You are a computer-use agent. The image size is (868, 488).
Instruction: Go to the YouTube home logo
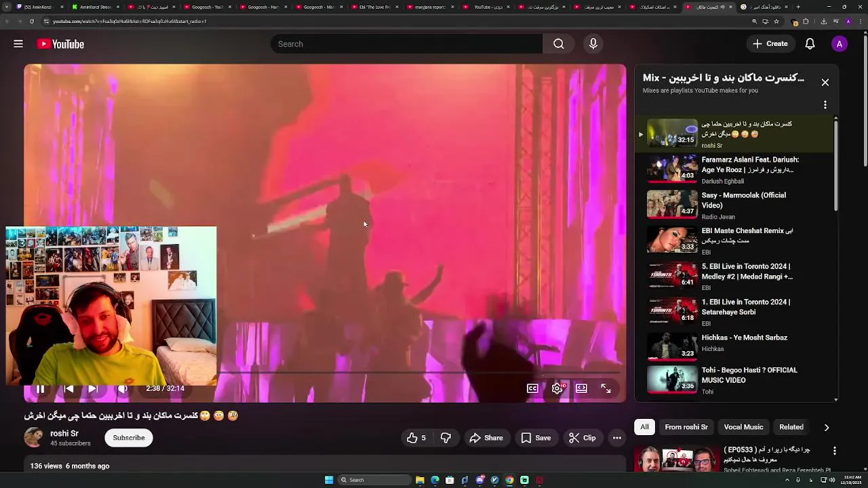60,44
